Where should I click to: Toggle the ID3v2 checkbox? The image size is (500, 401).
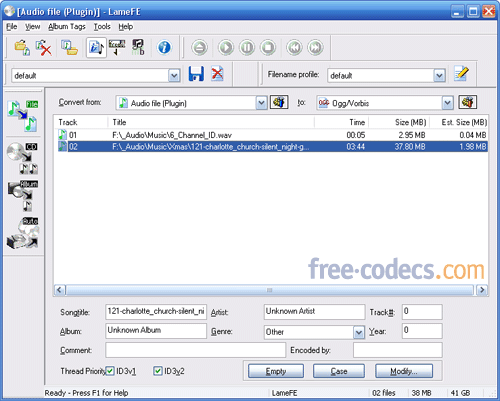click(x=158, y=371)
